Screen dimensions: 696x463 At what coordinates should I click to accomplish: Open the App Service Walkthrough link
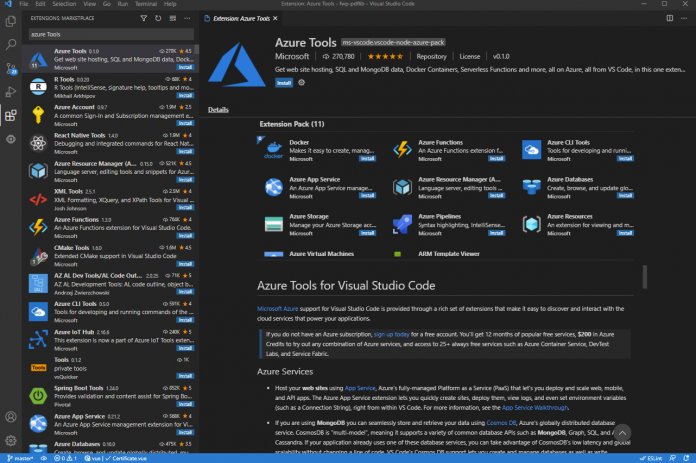point(535,408)
